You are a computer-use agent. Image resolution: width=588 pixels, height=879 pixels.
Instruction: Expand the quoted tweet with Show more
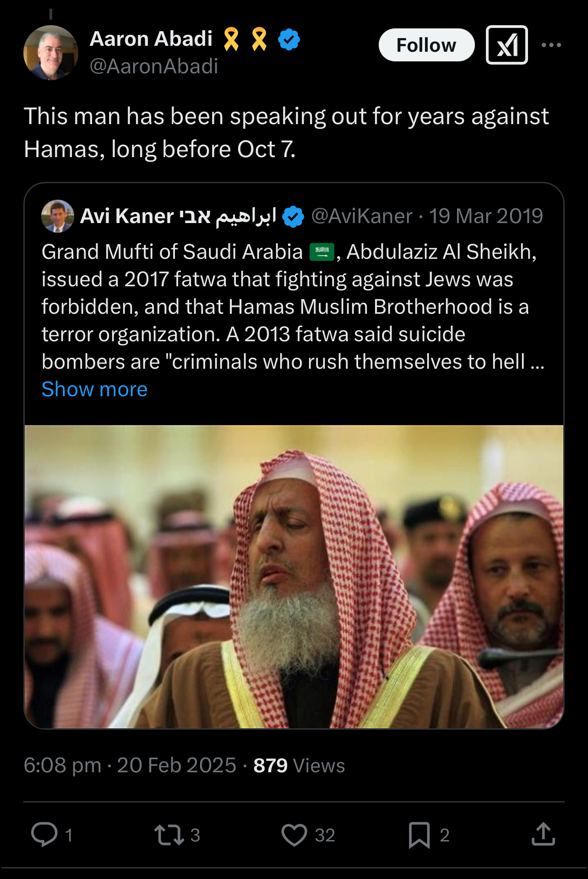[x=93, y=389]
